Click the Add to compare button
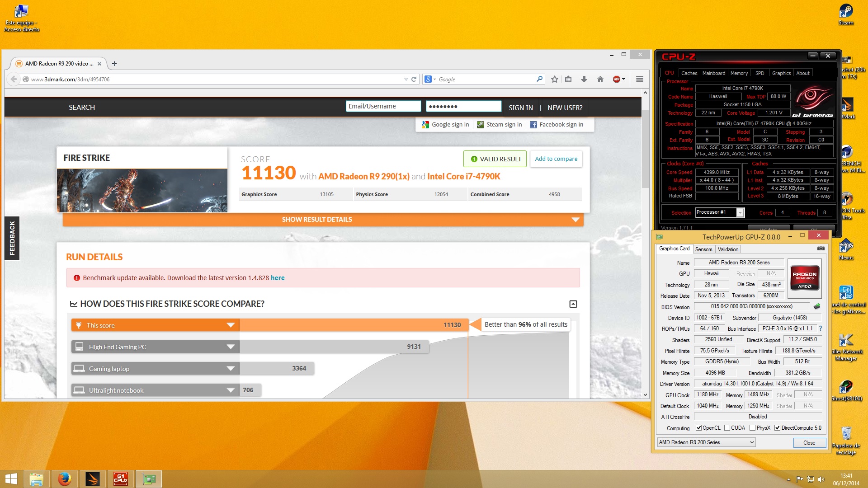 pos(556,159)
